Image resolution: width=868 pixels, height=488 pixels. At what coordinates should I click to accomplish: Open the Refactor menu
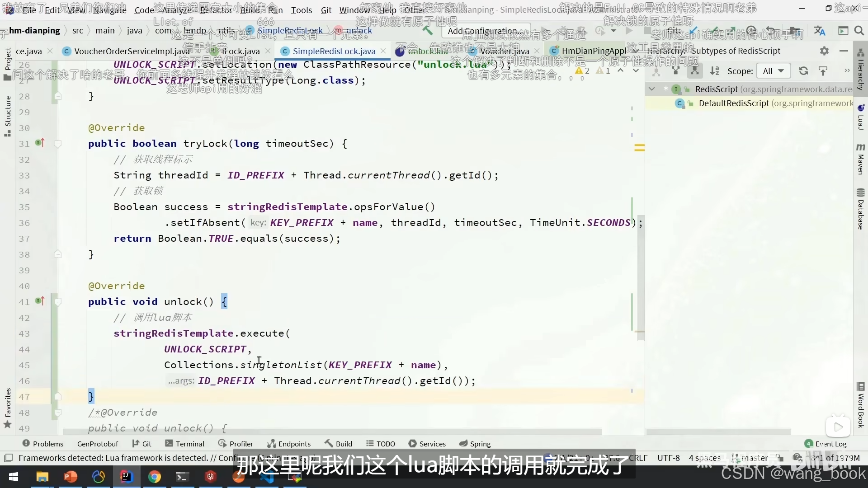[216, 10]
